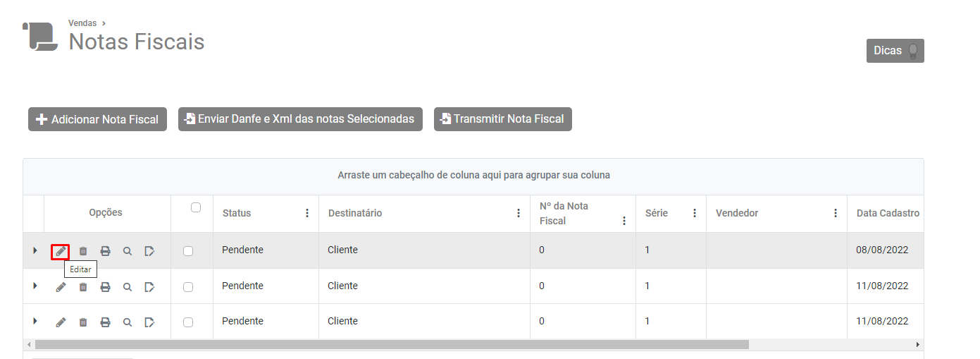Check the first row selection checkbox
This screenshot has height=359, width=980.
tap(188, 251)
